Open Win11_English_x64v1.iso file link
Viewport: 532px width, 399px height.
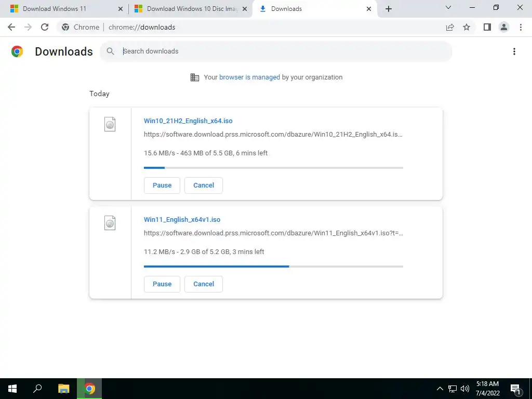[x=182, y=220]
